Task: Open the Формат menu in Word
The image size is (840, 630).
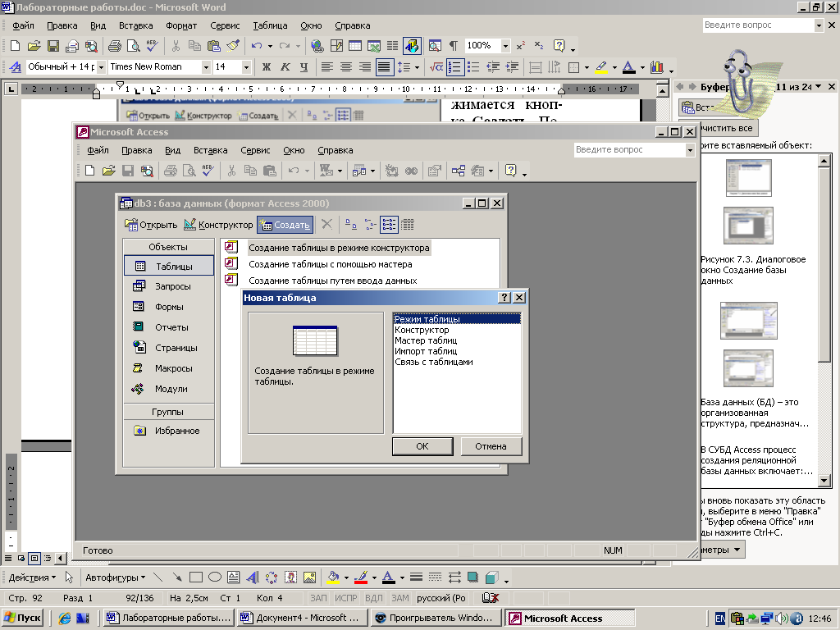Action: click(181, 25)
